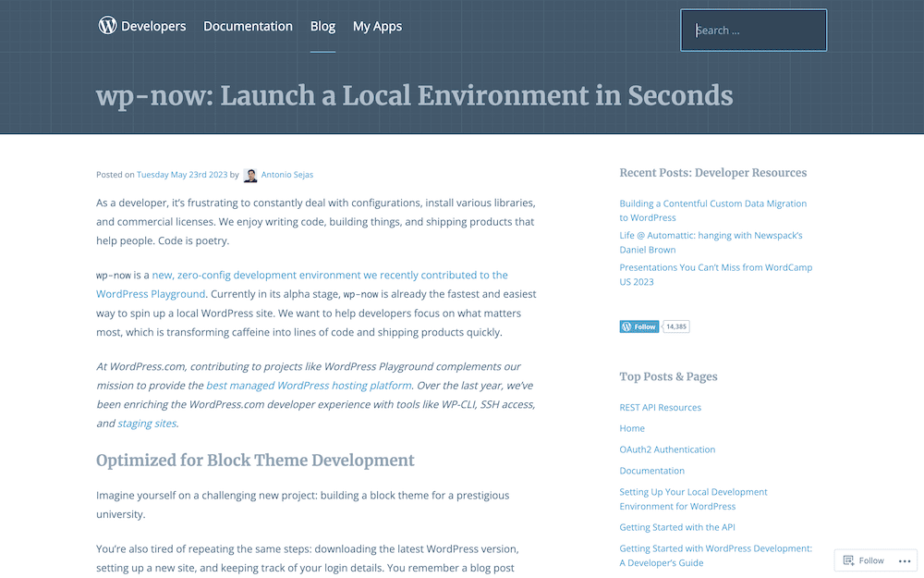Open the Building a Contentful Custom Data Migration post
This screenshot has width=924, height=578.
click(x=712, y=210)
